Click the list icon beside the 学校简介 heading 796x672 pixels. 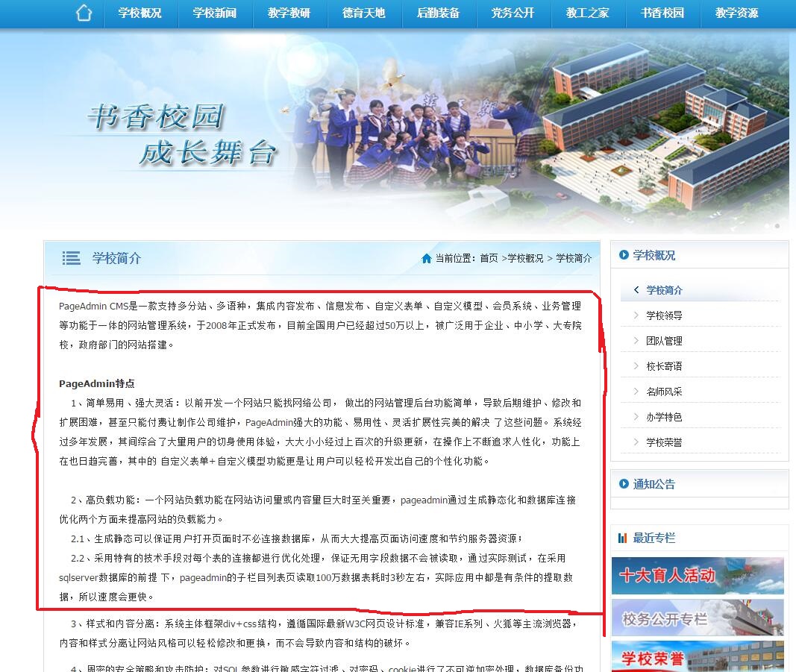click(72, 258)
